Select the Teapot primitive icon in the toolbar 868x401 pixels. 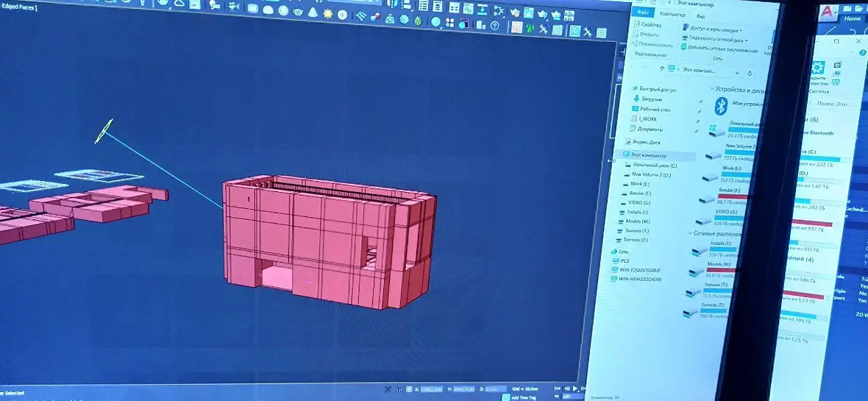tap(298, 11)
